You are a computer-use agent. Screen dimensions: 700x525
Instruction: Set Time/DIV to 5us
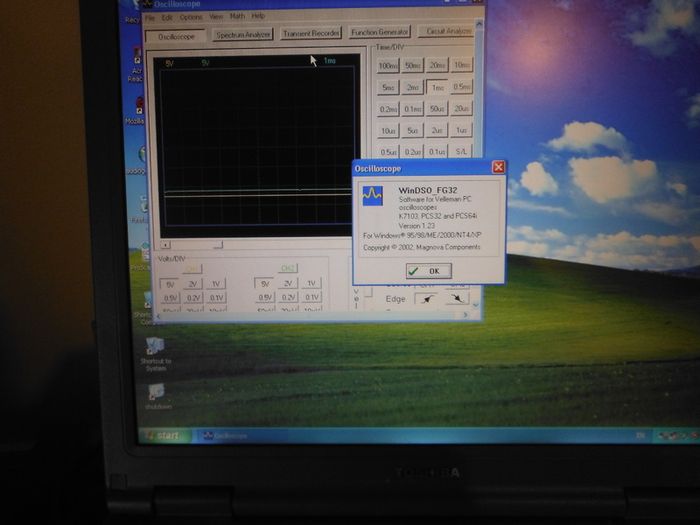(x=412, y=130)
